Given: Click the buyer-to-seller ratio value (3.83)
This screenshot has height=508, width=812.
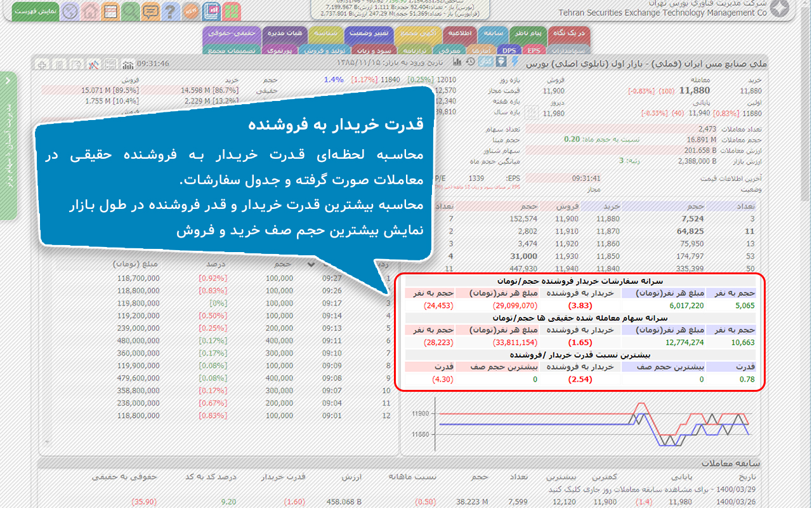Looking at the screenshot, I should point(582,305).
